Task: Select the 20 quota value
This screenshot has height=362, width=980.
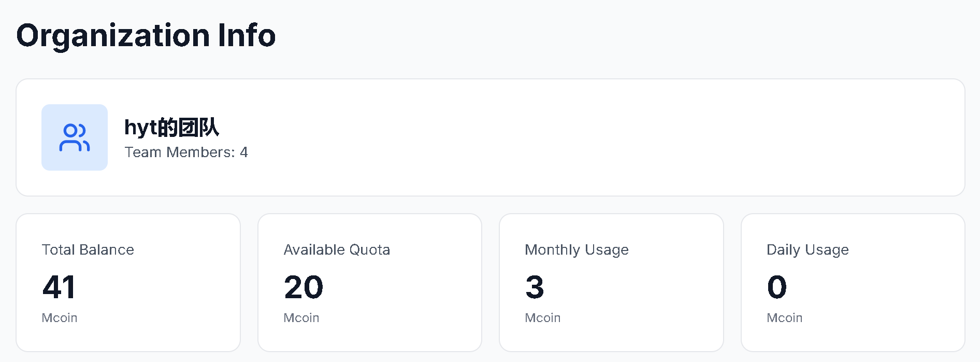Action: pos(304,287)
